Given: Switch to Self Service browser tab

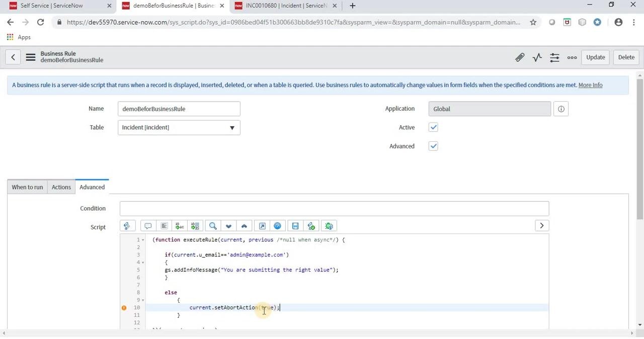Looking at the screenshot, I should [58, 6].
